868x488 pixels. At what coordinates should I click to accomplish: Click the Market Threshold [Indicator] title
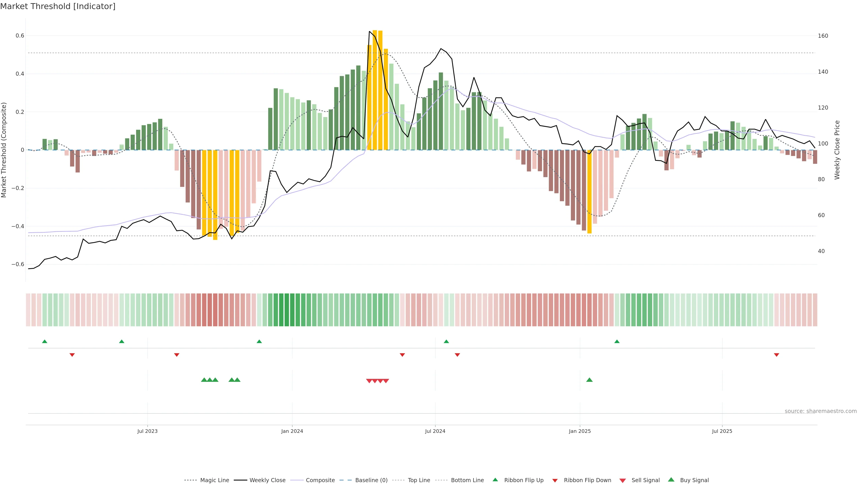58,6
